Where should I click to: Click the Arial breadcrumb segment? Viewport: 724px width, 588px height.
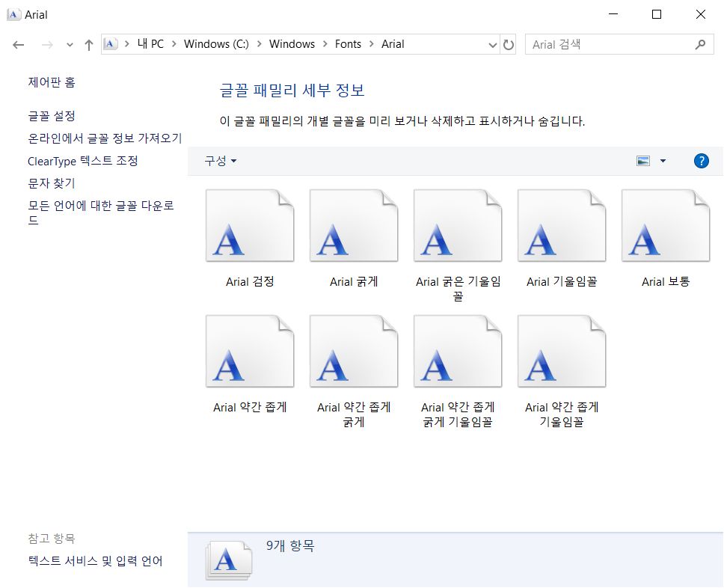pos(393,44)
